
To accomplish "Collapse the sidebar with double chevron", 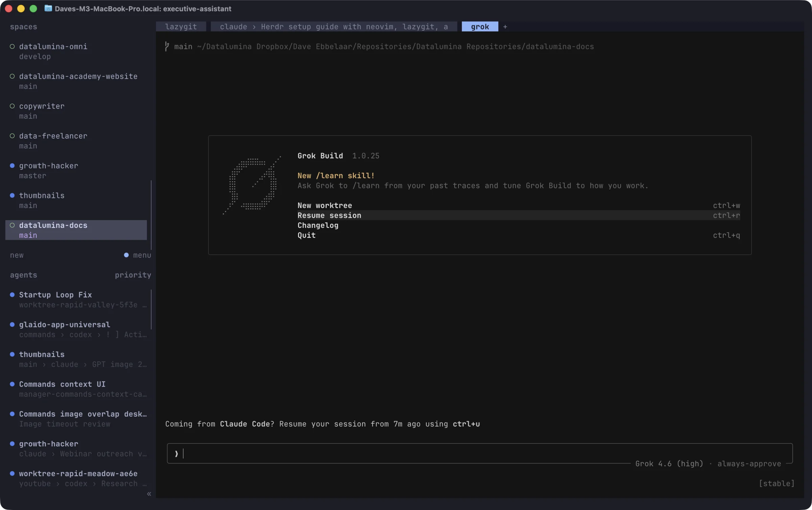I will tap(149, 494).
